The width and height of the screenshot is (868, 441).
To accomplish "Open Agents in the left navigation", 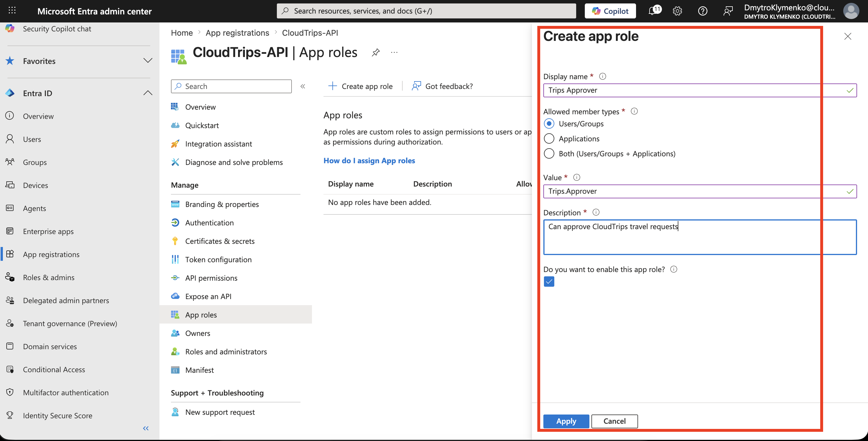I will click(x=34, y=208).
